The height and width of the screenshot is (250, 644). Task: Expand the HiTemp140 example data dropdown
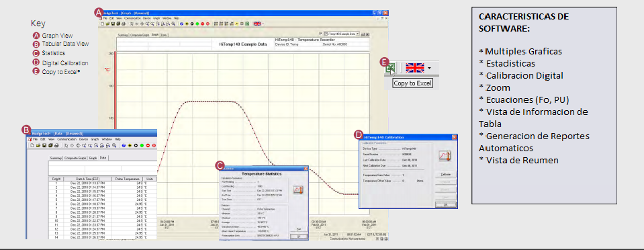point(357,34)
